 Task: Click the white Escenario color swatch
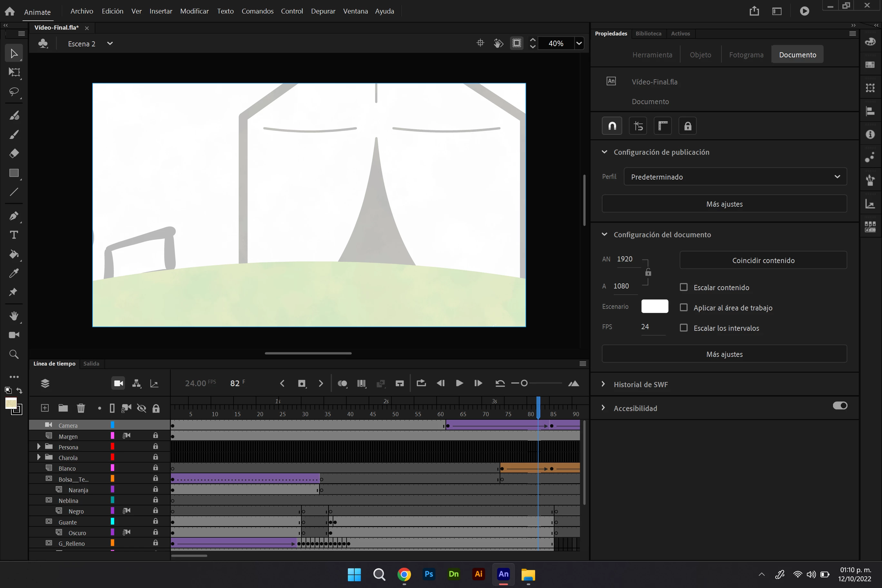pos(654,306)
